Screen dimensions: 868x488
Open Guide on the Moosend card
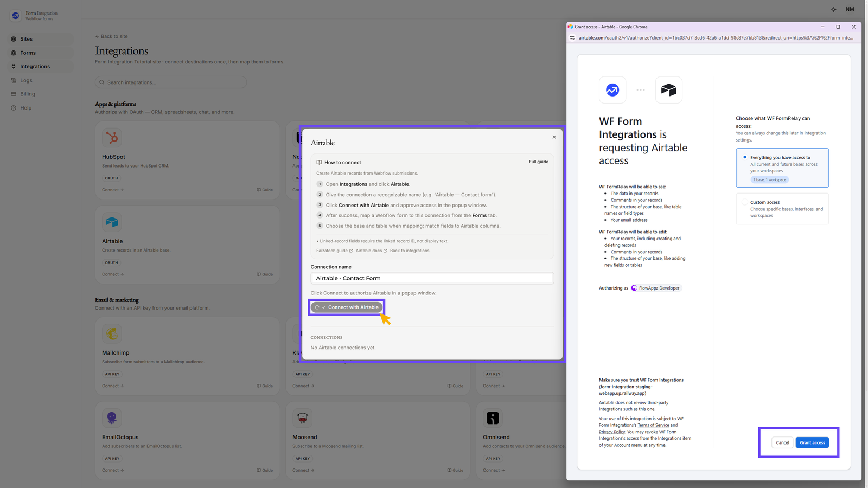(x=455, y=471)
